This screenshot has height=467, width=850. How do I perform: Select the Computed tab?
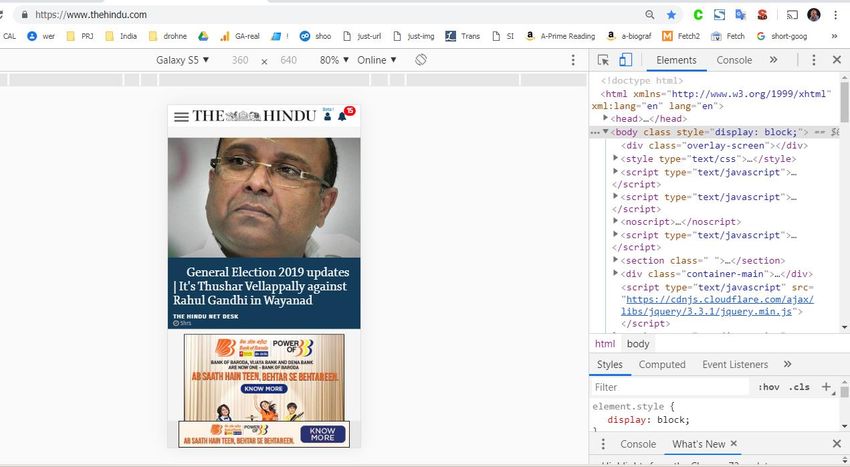(x=662, y=364)
